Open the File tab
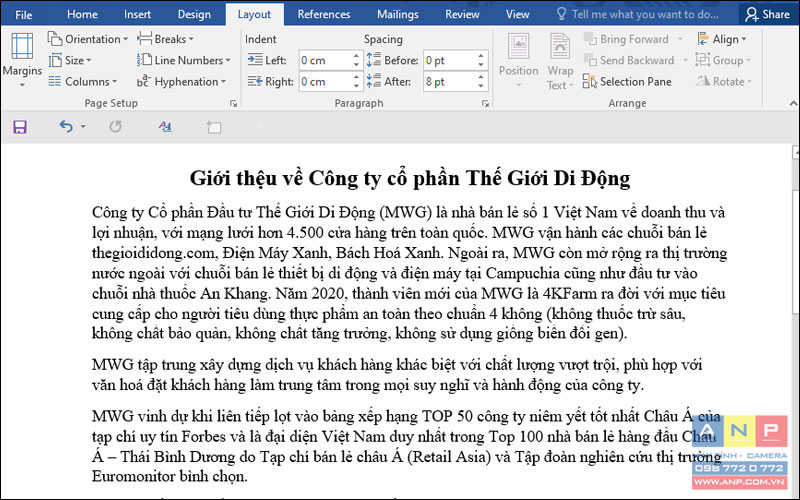The height and width of the screenshot is (500, 800). (23, 14)
